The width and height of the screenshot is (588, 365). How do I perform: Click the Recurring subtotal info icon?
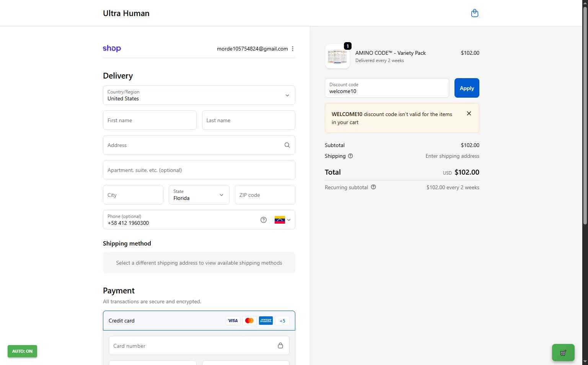[373, 187]
